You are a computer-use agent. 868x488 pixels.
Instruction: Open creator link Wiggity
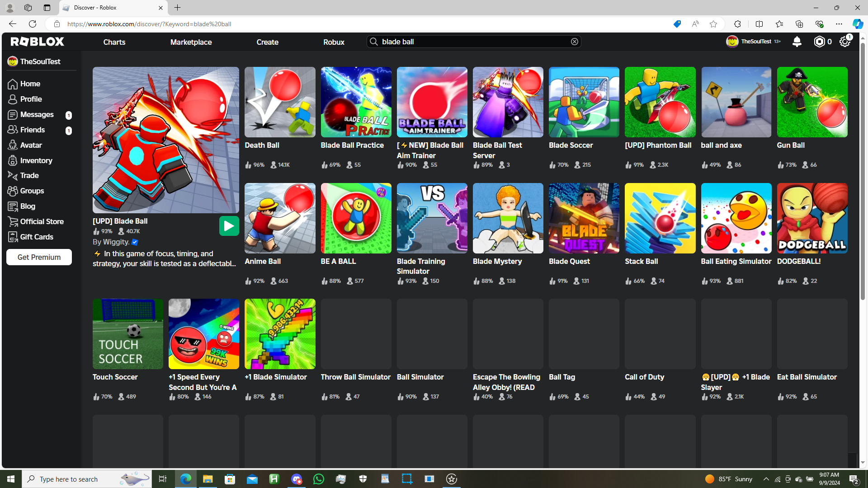coord(116,242)
